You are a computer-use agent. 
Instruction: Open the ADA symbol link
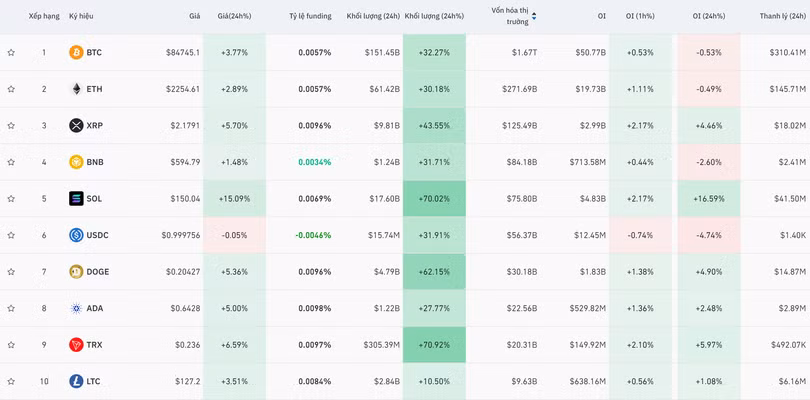pyautogui.click(x=95, y=308)
